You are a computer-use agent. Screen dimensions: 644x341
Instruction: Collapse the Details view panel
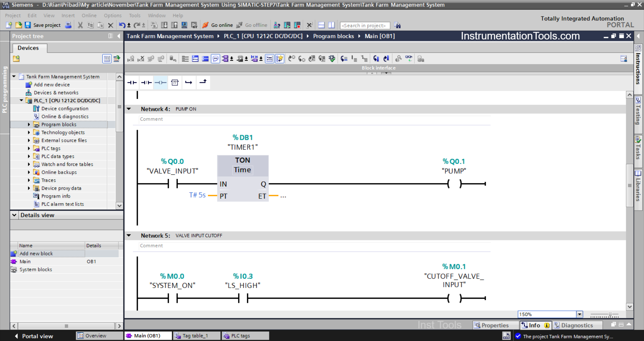(14, 215)
